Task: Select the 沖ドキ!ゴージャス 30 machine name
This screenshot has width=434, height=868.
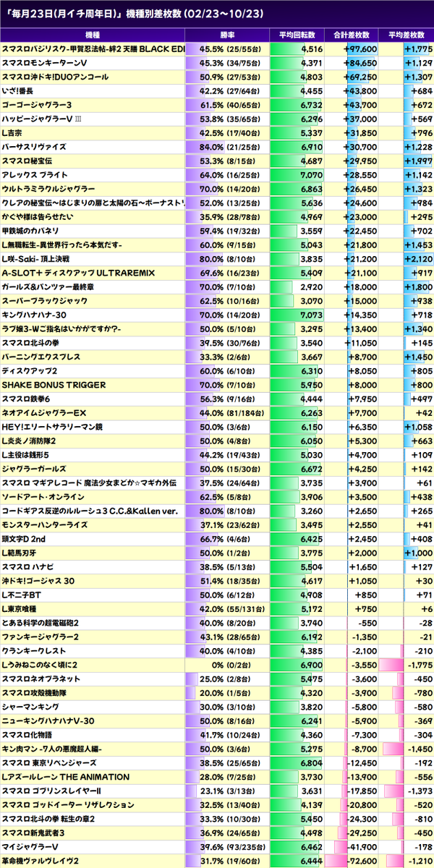Action: pos(38,581)
